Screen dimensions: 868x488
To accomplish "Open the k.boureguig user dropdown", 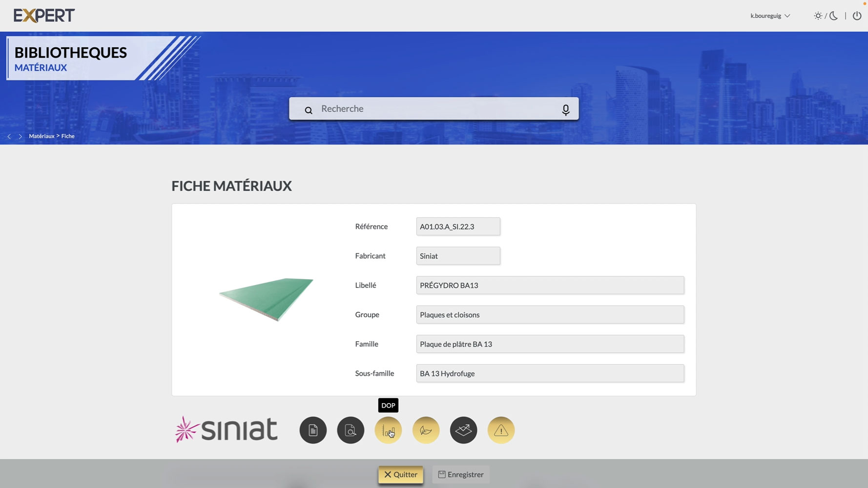I will coord(770,16).
